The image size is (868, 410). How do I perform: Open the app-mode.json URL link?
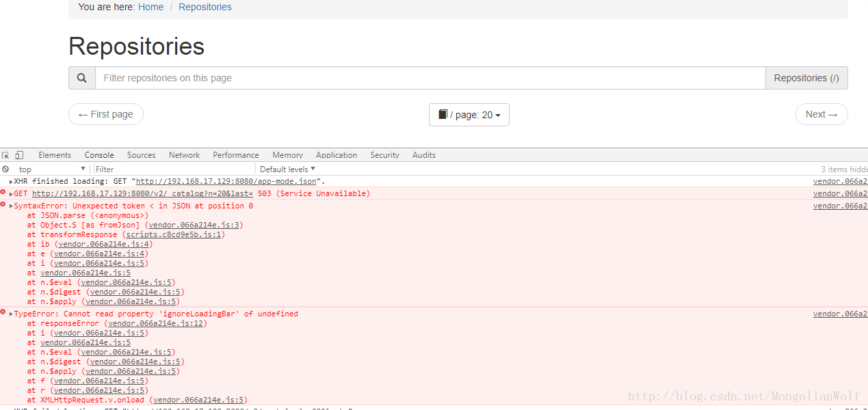pyautogui.click(x=226, y=181)
